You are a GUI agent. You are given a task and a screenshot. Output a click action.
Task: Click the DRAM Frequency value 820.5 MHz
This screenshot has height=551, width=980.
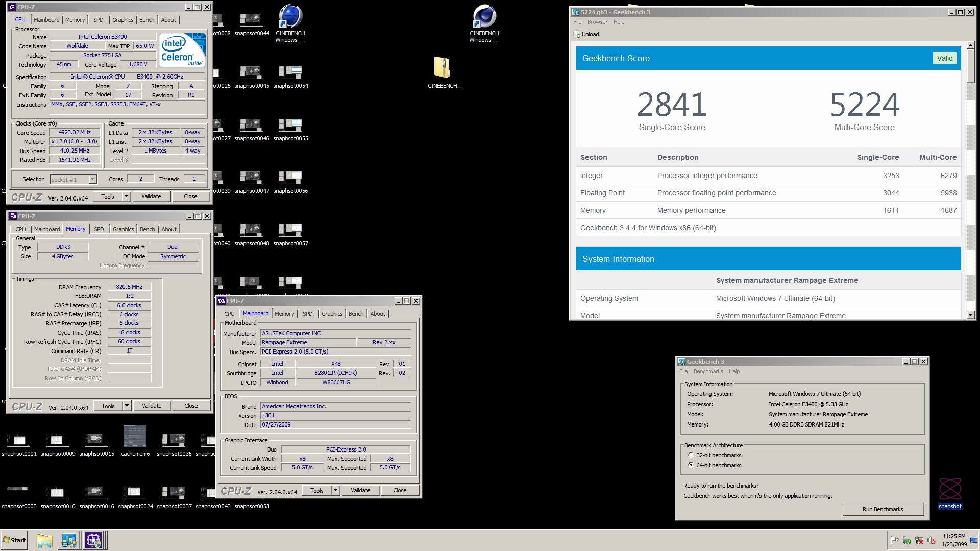[129, 287]
